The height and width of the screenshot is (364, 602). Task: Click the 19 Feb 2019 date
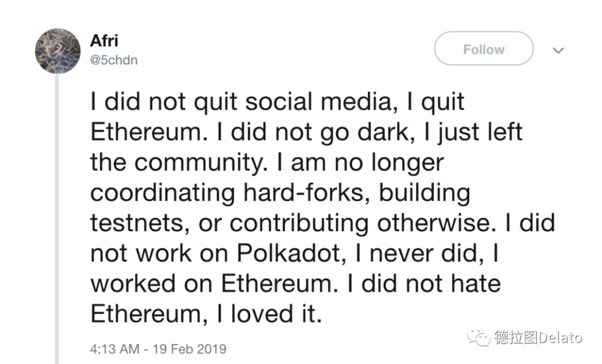click(190, 349)
